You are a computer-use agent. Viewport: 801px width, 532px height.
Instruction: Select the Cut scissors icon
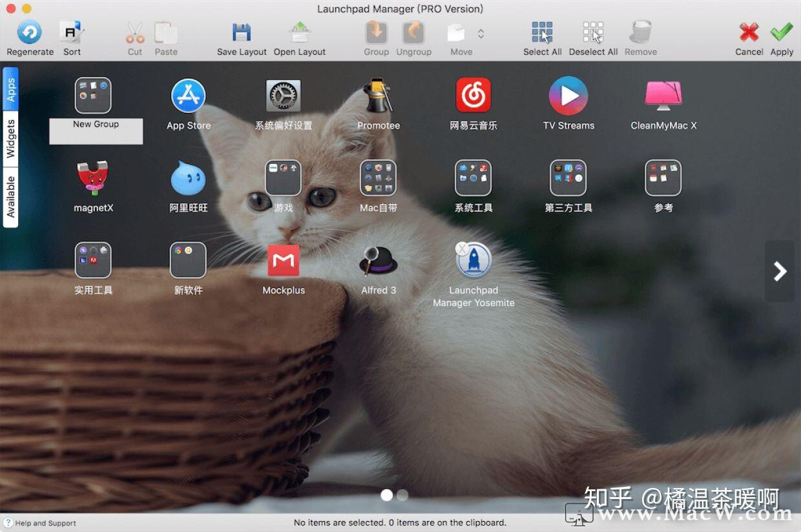(134, 31)
